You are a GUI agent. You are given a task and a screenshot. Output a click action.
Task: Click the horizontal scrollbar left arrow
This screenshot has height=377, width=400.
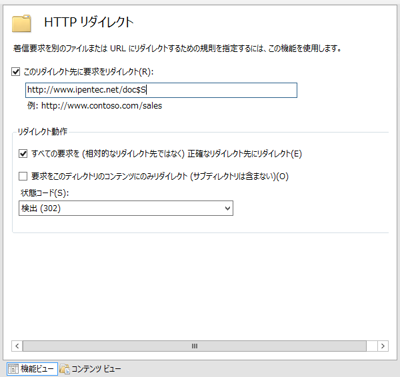pos(17,346)
